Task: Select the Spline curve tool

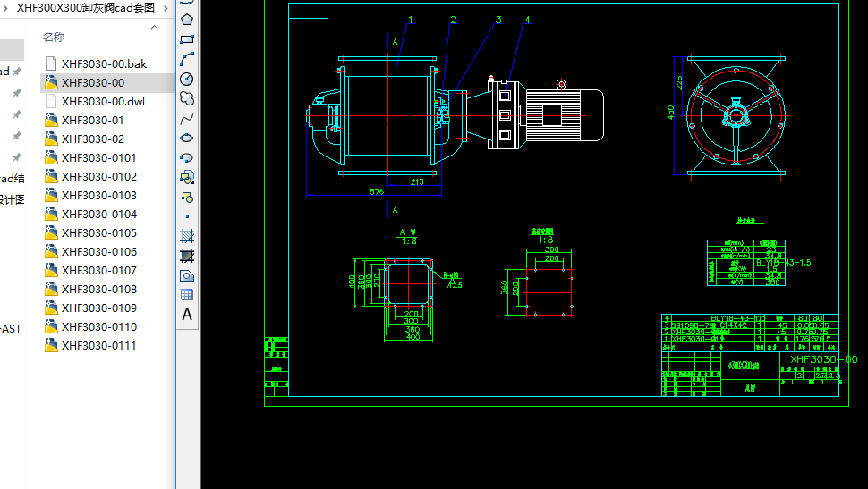Action: (187, 118)
